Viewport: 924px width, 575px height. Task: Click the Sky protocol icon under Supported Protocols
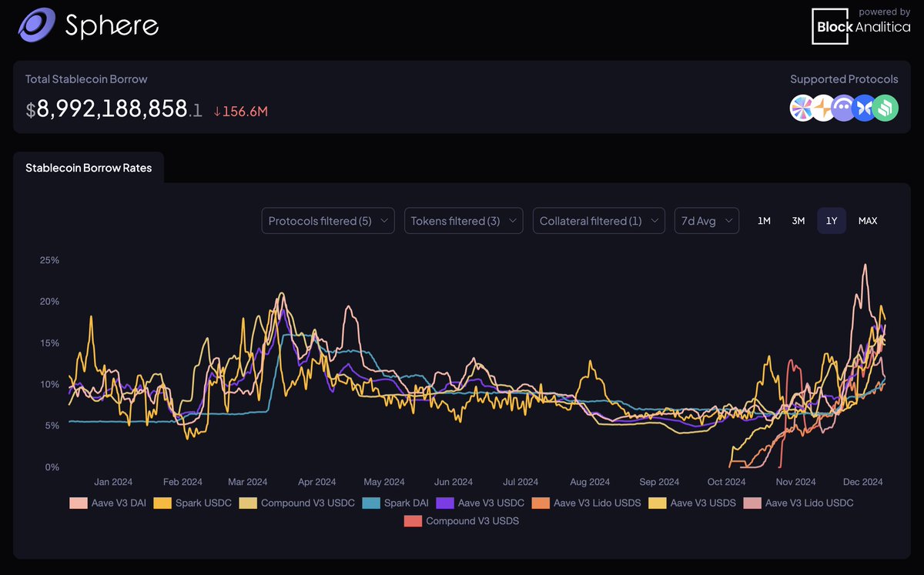(802, 109)
